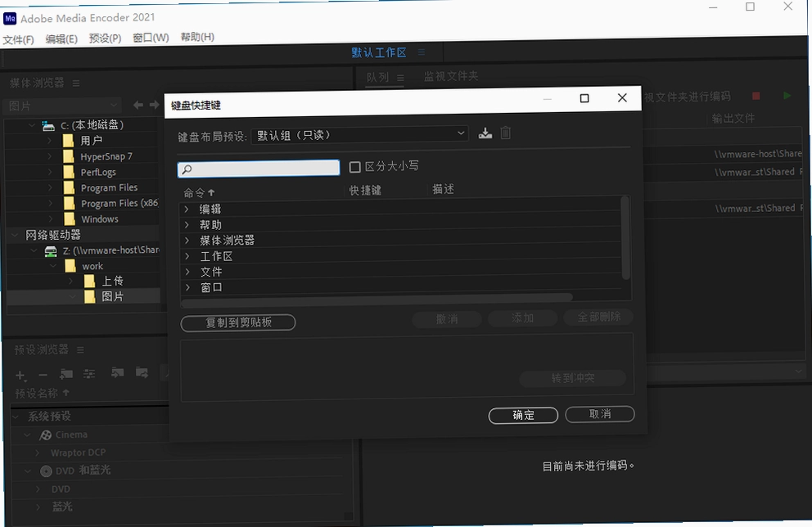Click the new preset group folder icon
812x527 pixels.
click(x=65, y=374)
